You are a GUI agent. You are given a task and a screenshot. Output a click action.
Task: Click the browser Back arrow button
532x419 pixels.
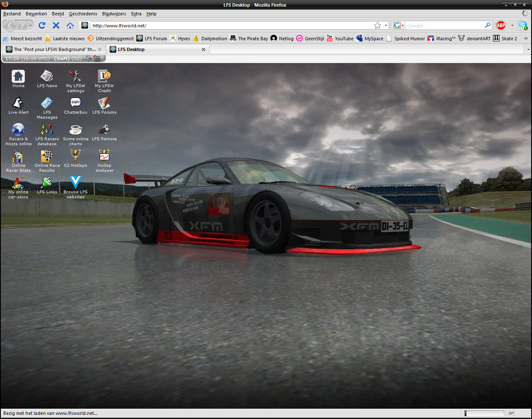10,26
